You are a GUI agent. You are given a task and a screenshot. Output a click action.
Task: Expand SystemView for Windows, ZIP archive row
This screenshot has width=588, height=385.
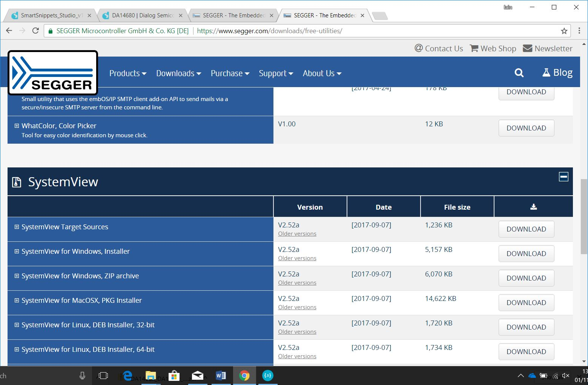click(x=17, y=276)
